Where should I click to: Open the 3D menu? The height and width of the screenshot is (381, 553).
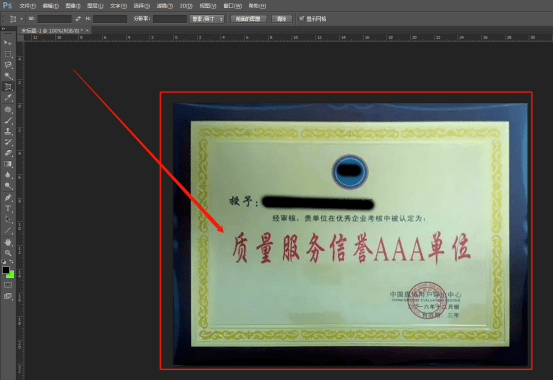pos(186,6)
